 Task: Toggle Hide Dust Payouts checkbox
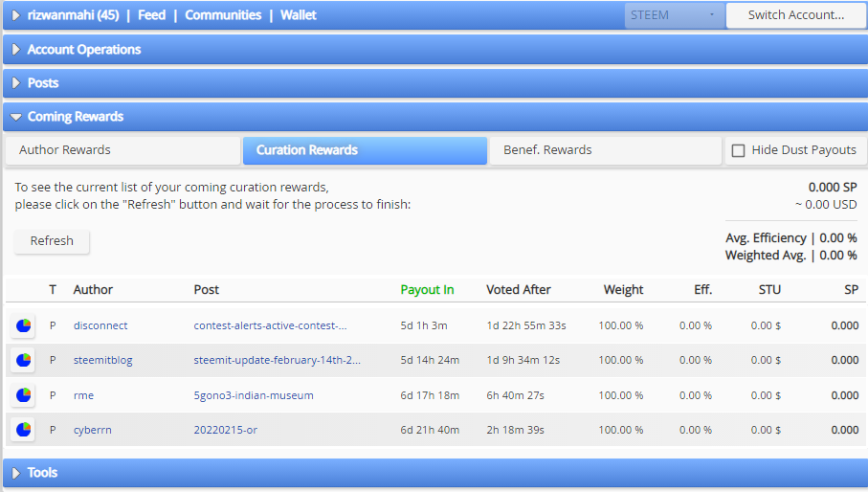738,150
